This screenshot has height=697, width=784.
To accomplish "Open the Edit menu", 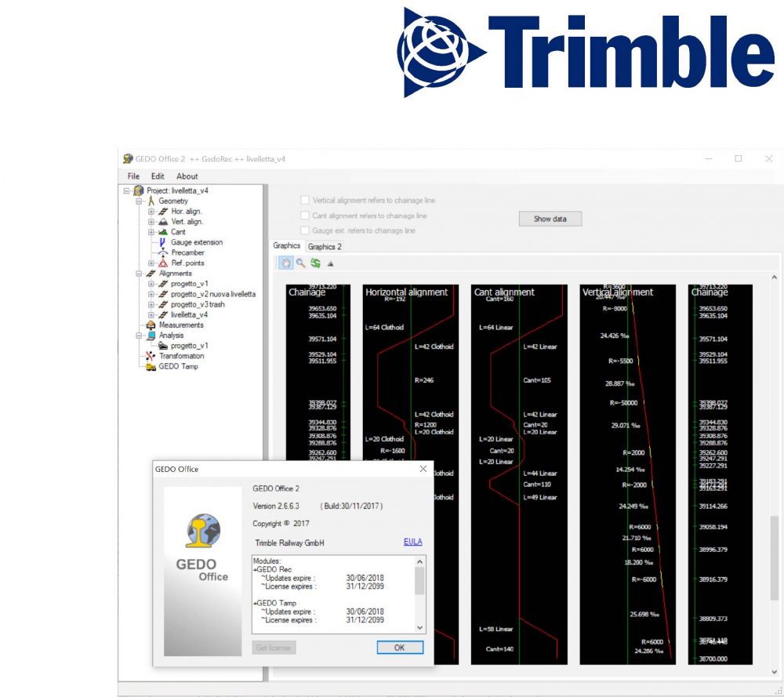I will coord(158,176).
